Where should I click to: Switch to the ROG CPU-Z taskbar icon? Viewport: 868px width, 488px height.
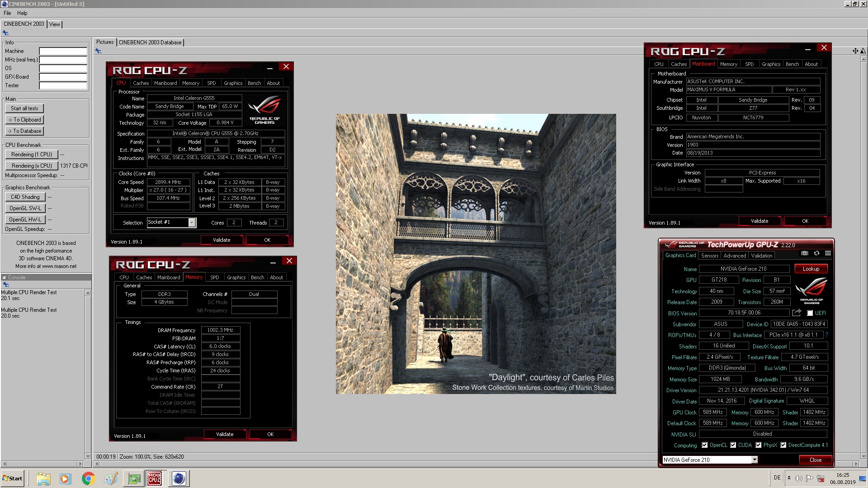tap(155, 479)
